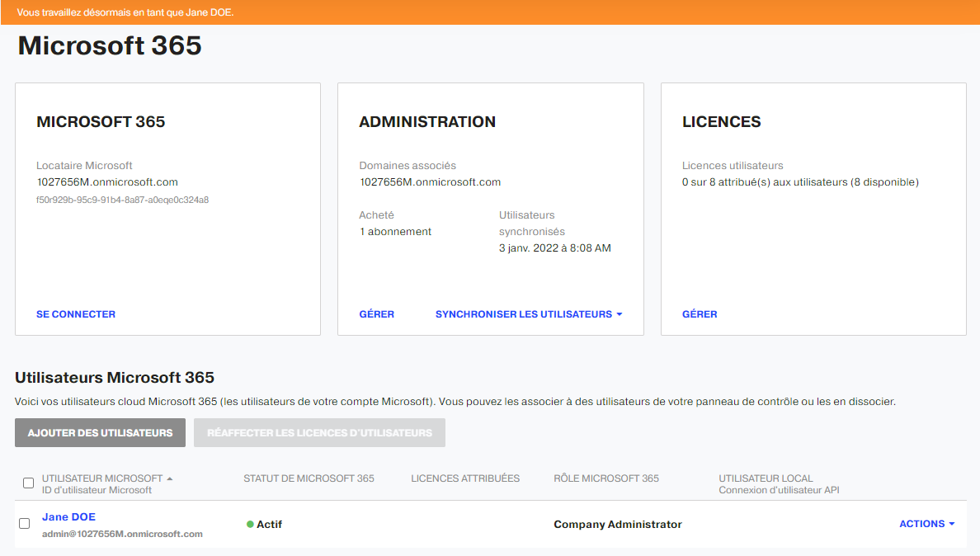The width and height of the screenshot is (980, 556).
Task: Click the orange 'Vous travaillez désormais' banner text
Action: click(125, 12)
